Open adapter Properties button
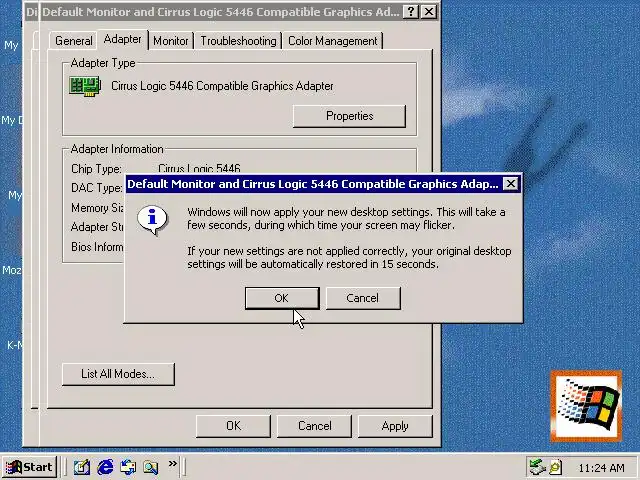640x480 pixels. pos(349,116)
